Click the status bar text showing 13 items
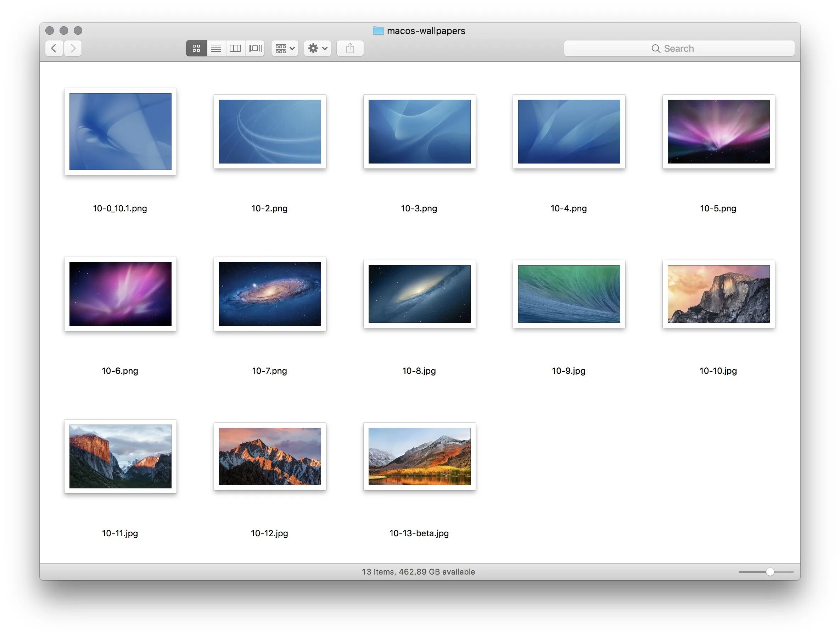This screenshot has width=840, height=637. 418,572
